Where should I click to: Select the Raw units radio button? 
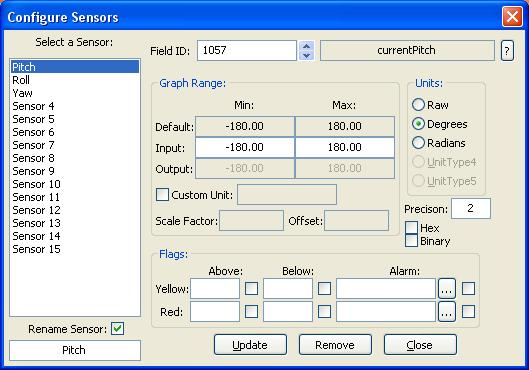(418, 105)
